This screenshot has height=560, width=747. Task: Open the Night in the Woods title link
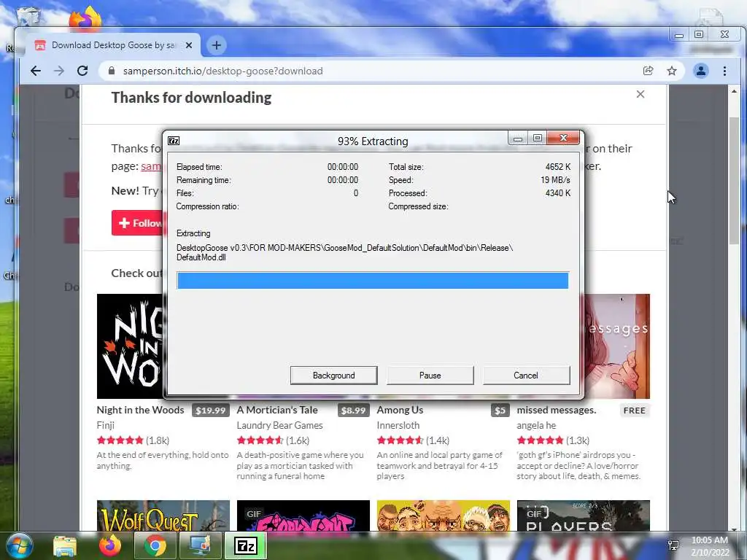pyautogui.click(x=140, y=410)
